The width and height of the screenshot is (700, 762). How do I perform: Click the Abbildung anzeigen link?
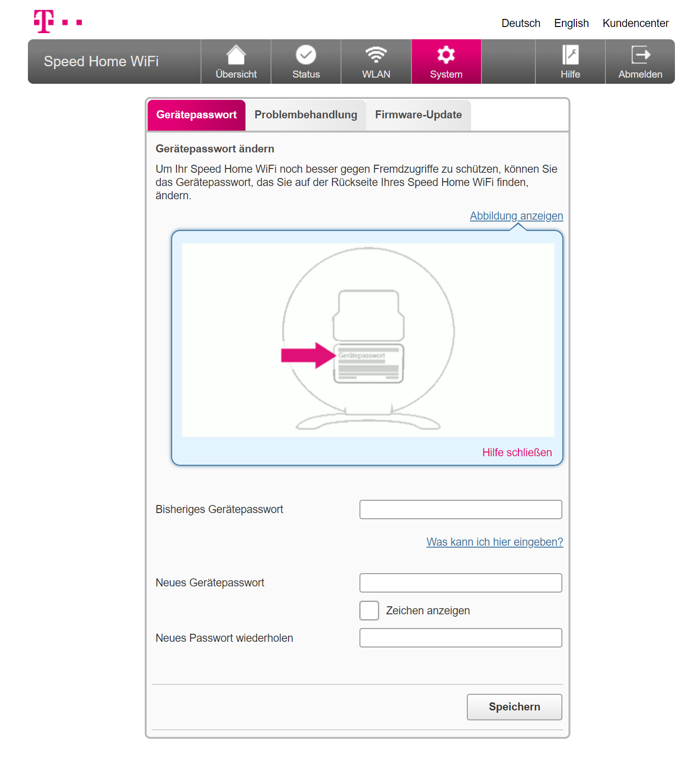click(x=516, y=216)
